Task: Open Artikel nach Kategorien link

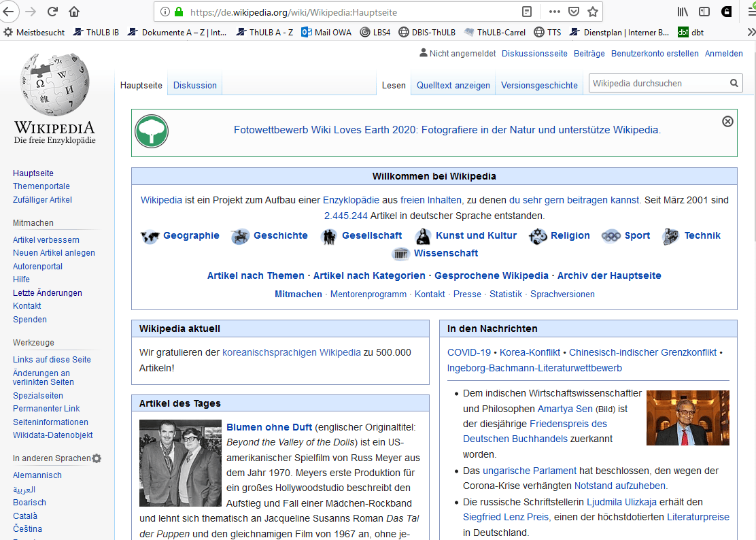Action: coord(369,276)
